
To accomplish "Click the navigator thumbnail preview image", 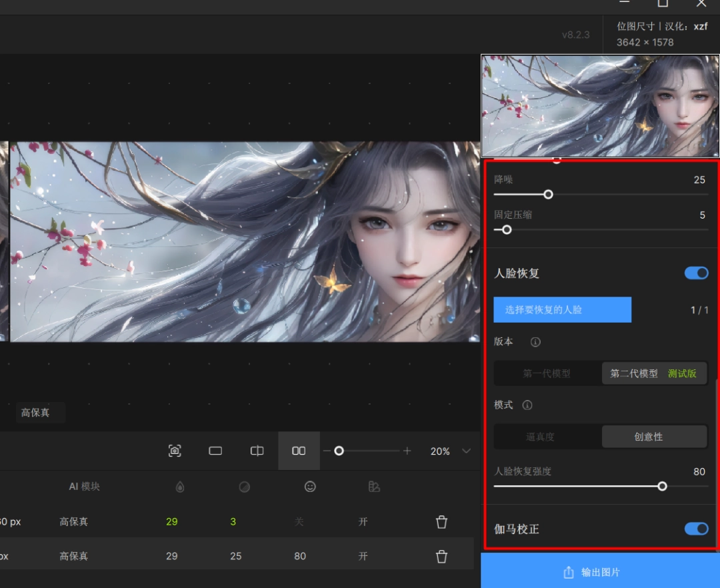I will pos(600,106).
